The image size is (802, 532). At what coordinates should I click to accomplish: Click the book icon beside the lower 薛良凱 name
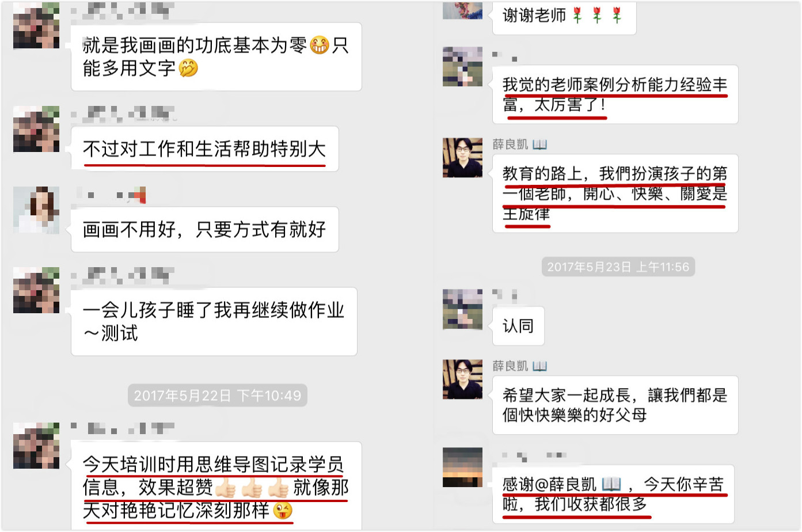coord(539,366)
